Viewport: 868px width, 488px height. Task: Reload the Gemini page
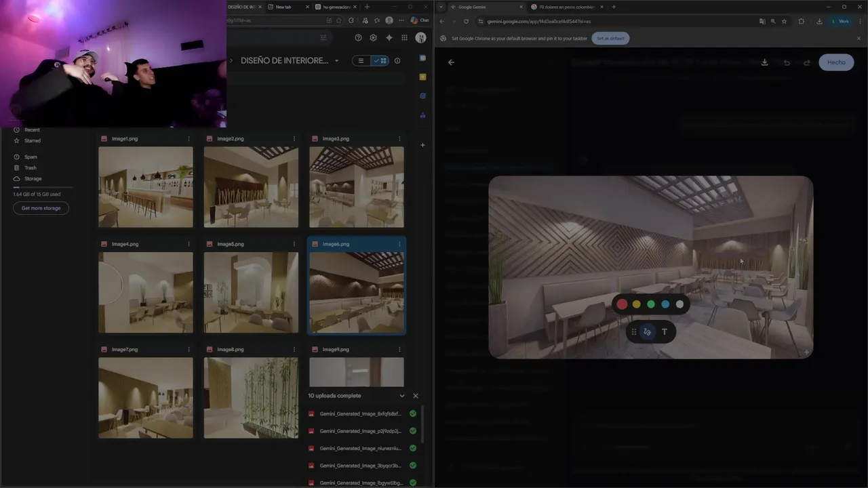[x=466, y=21]
